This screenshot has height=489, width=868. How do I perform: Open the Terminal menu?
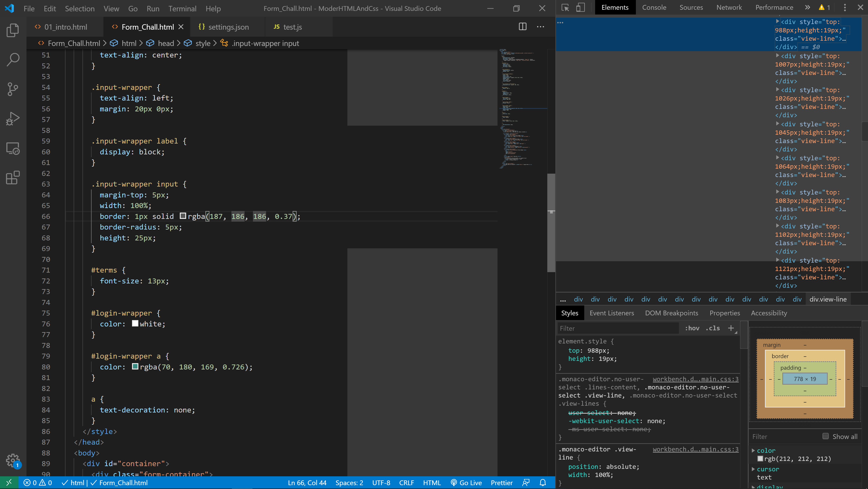[x=182, y=8]
